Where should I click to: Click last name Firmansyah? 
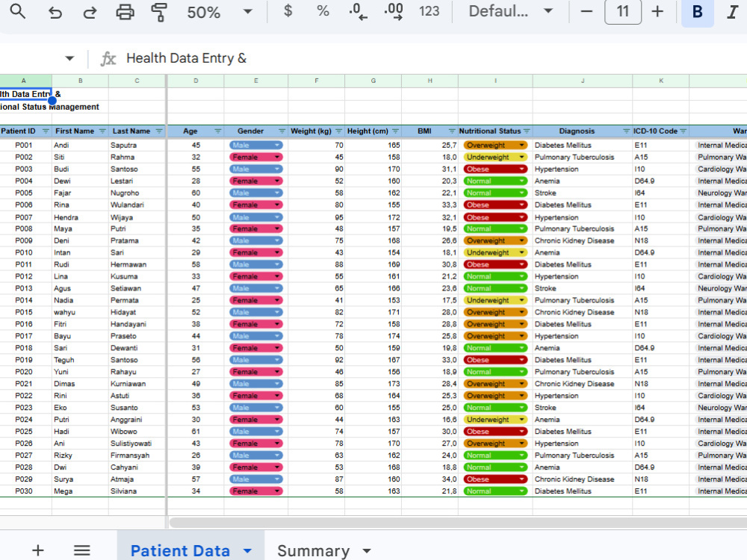point(130,455)
